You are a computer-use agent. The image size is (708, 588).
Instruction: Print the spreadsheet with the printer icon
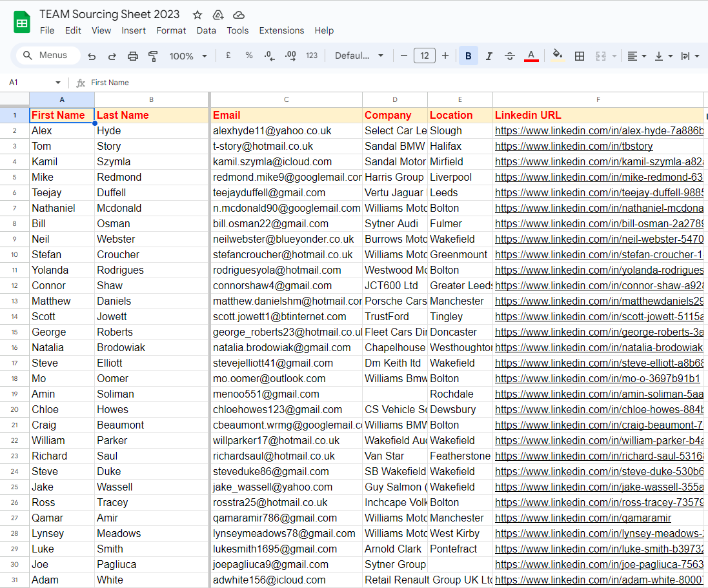pos(133,56)
